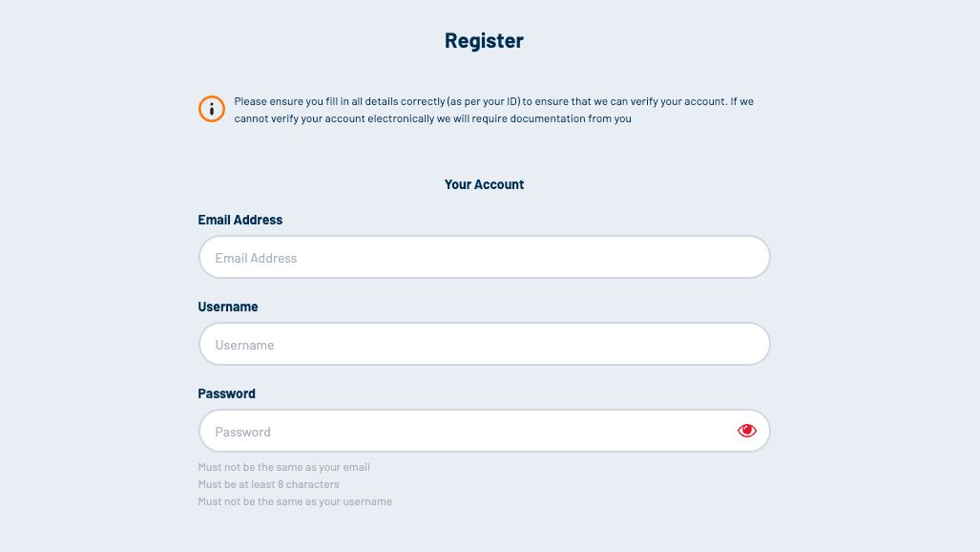This screenshot has height=552, width=980.
Task: Click the 'Must not be the same as your email' hint
Action: click(283, 467)
